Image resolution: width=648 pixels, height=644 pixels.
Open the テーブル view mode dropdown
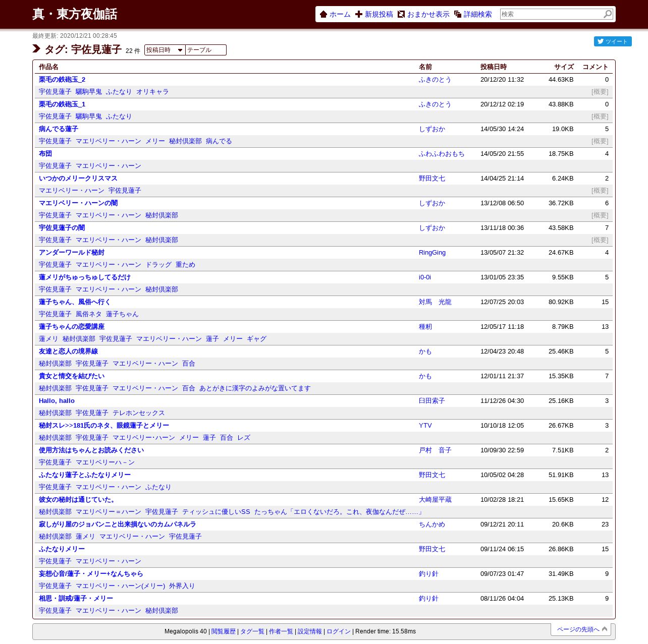(206, 50)
